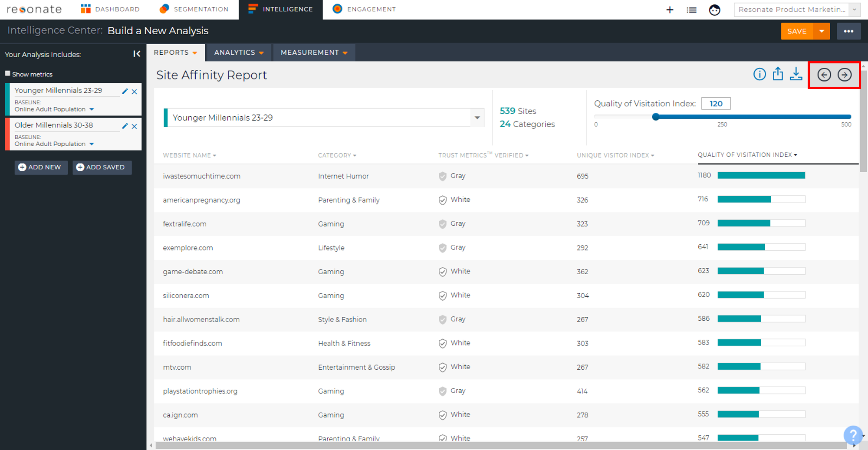The image size is (868, 450).
Task: Click the shield icon for mtv.com
Action: [x=442, y=367]
